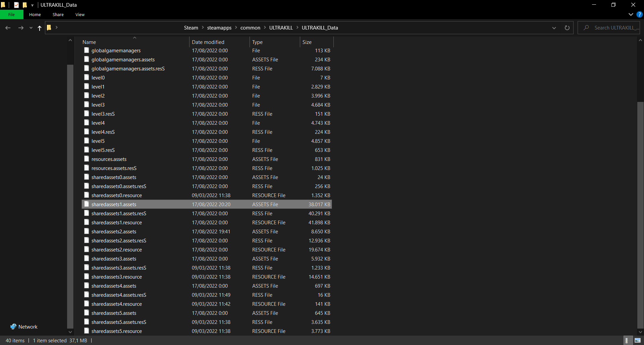Viewport: 644px width, 345px height.
Task: Open the Home ribbon tab
Action: click(35, 14)
